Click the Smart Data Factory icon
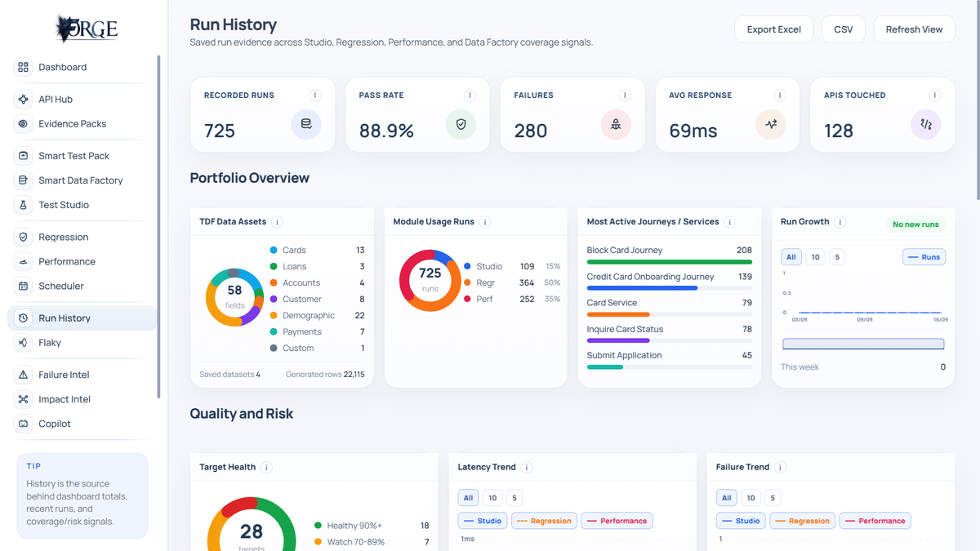Viewport: 980px width, 551px height. 23,180
